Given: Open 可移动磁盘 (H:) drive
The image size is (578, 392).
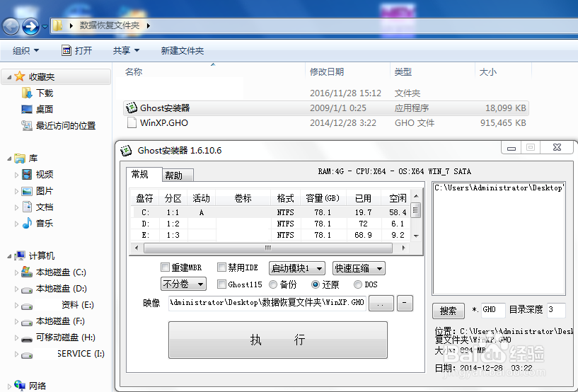Looking at the screenshot, I should pyautogui.click(x=58, y=338).
